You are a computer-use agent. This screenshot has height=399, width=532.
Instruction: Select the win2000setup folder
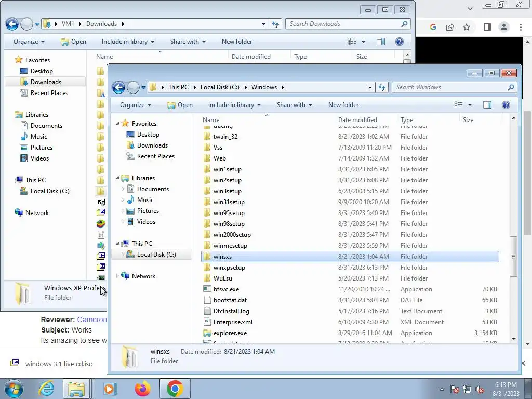click(x=350, y=235)
